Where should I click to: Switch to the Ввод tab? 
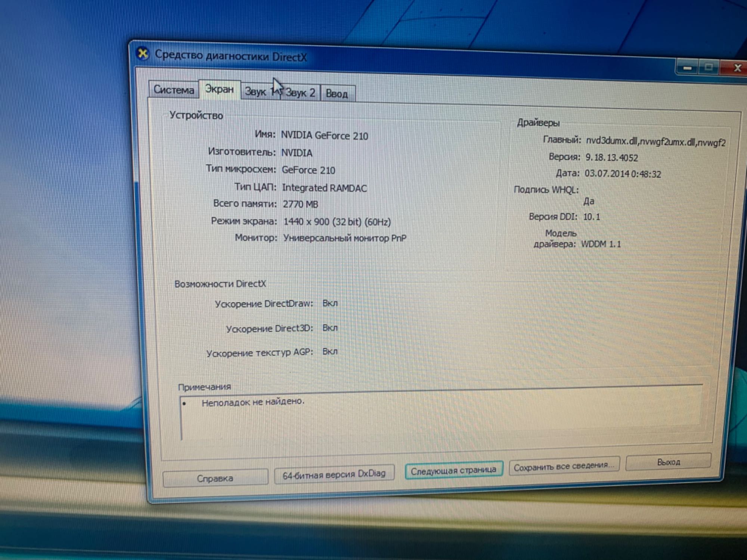point(337,93)
